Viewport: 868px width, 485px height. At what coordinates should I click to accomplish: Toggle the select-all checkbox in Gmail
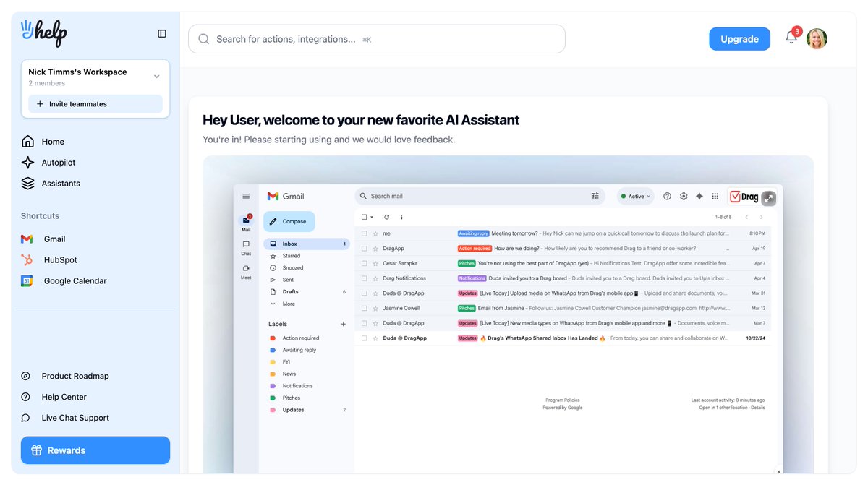365,217
